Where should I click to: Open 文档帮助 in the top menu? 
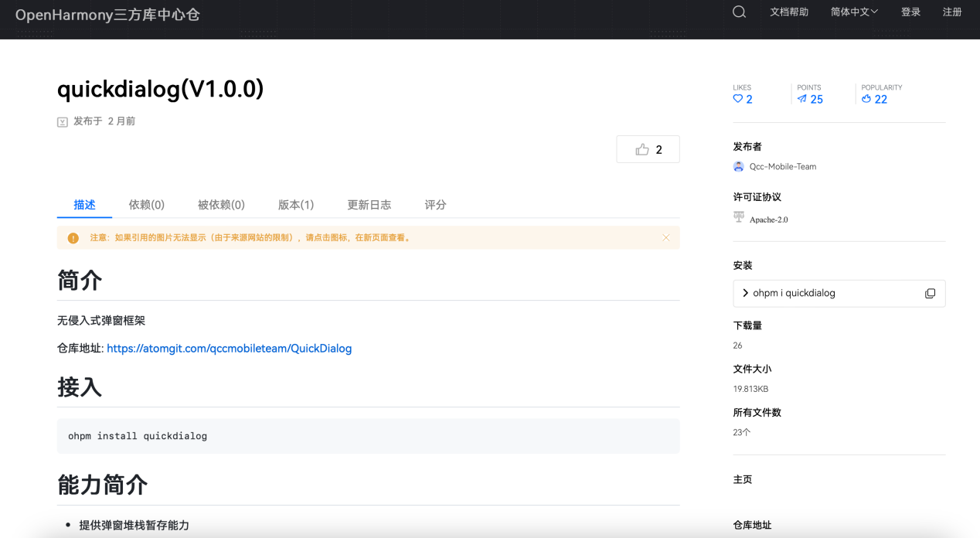coord(789,12)
